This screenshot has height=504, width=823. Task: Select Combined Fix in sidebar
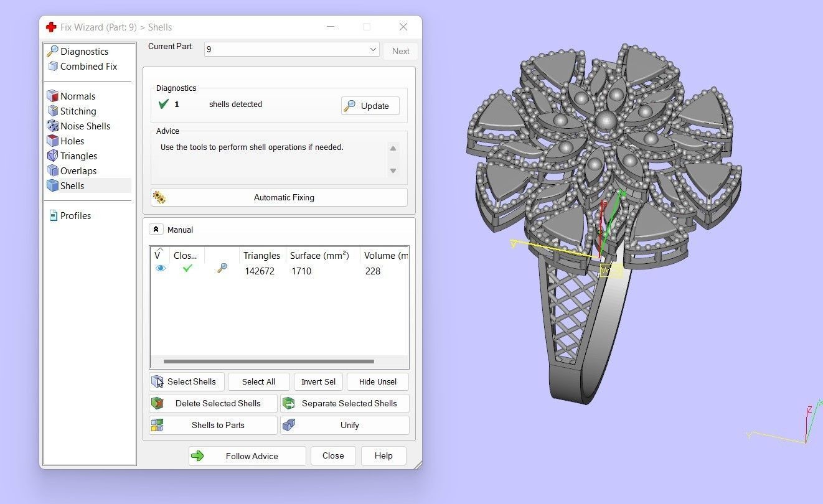click(x=88, y=67)
